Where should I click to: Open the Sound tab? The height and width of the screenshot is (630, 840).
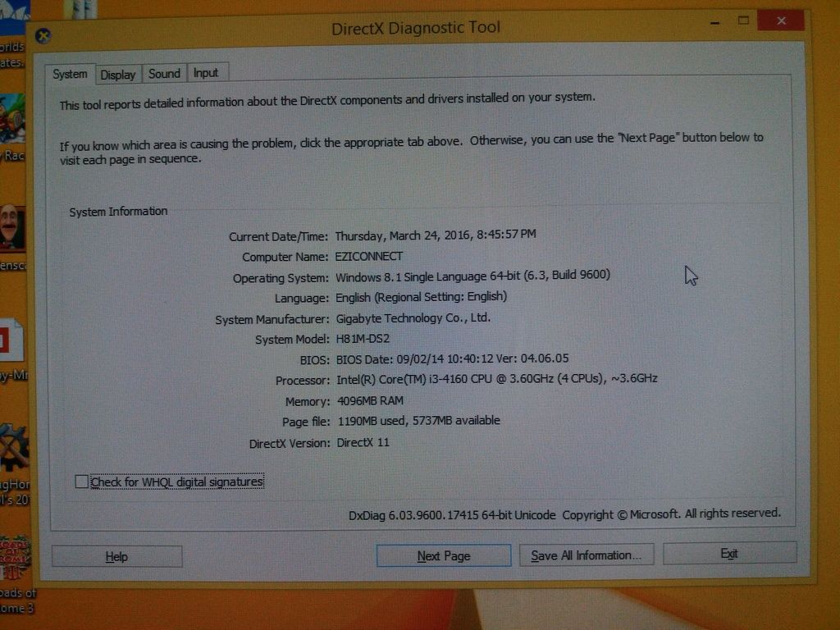[164, 73]
